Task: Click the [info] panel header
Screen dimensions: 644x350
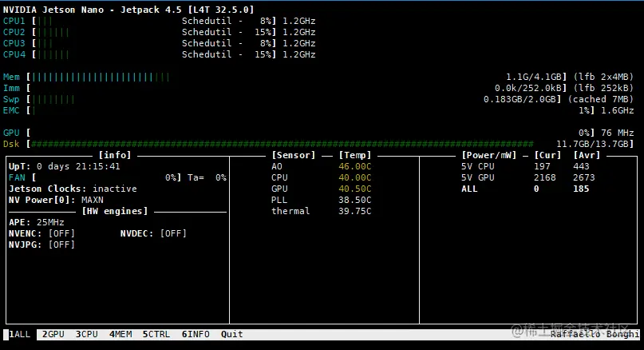Action: 115,155
